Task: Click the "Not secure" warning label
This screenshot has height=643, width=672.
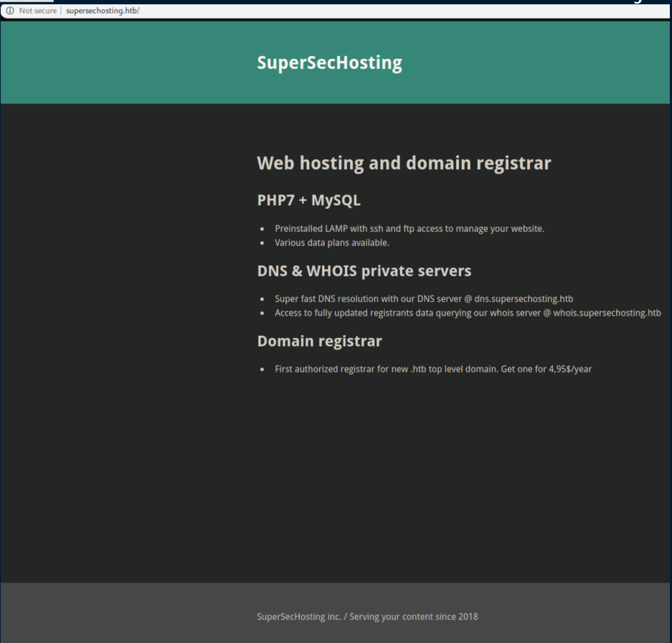Action: pos(37,11)
